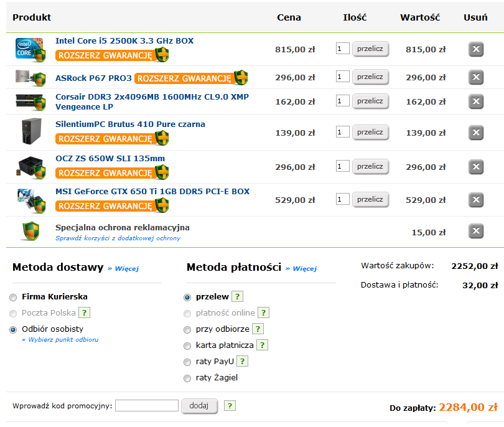The height and width of the screenshot is (427, 504).
Task: Click quantity field for SilentiumPC Brutus
Action: 342,132
